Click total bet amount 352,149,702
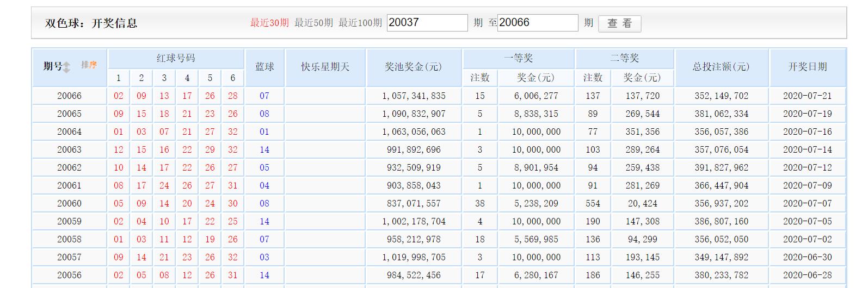This screenshot has height=288, width=868. point(722,96)
